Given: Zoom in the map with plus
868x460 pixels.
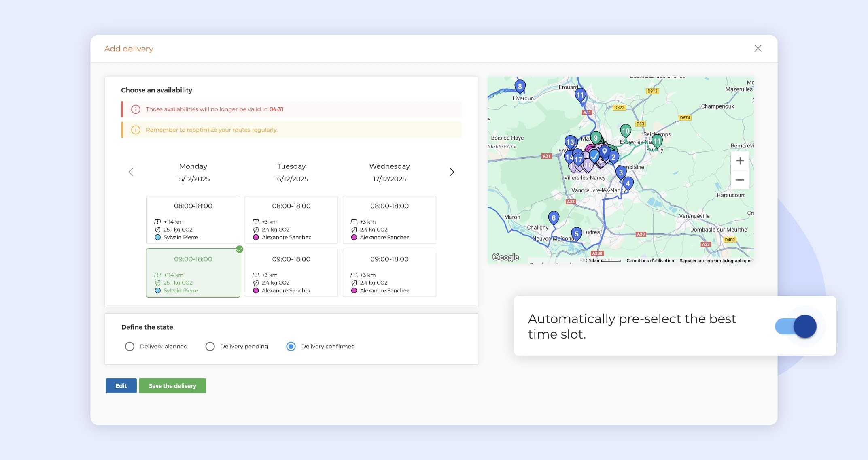Looking at the screenshot, I should (740, 161).
